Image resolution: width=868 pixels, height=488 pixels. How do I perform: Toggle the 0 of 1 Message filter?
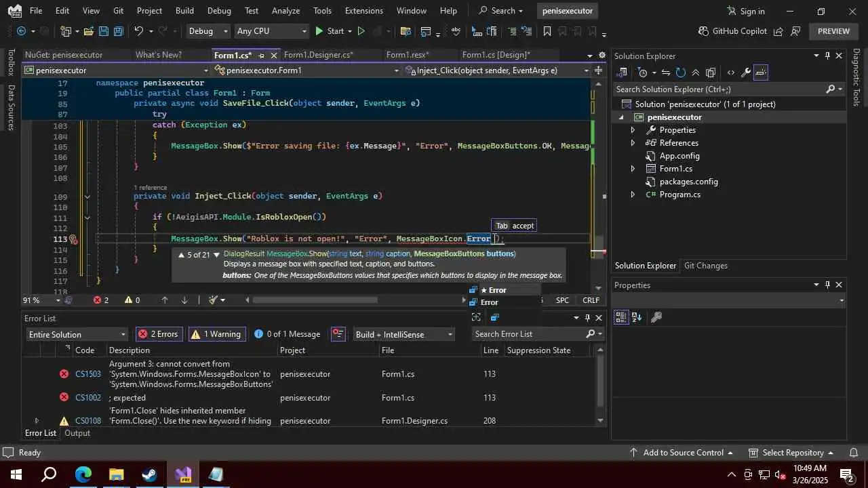pyautogui.click(x=287, y=334)
